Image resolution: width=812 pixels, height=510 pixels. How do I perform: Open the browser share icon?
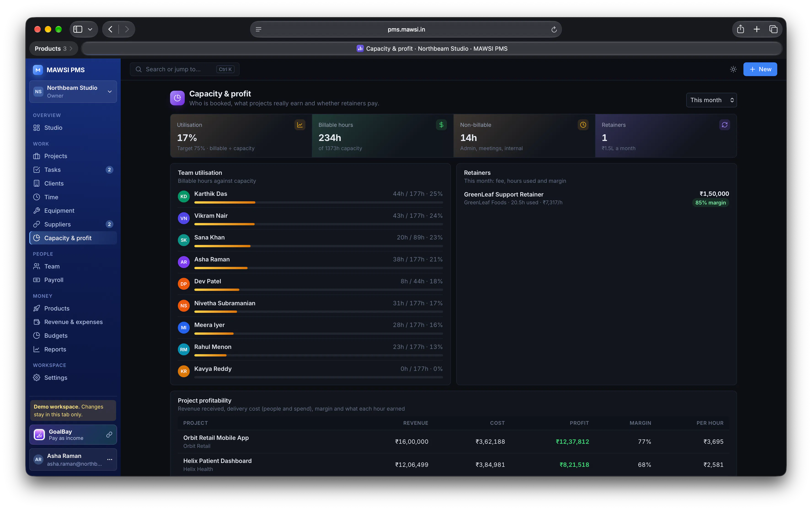click(740, 29)
